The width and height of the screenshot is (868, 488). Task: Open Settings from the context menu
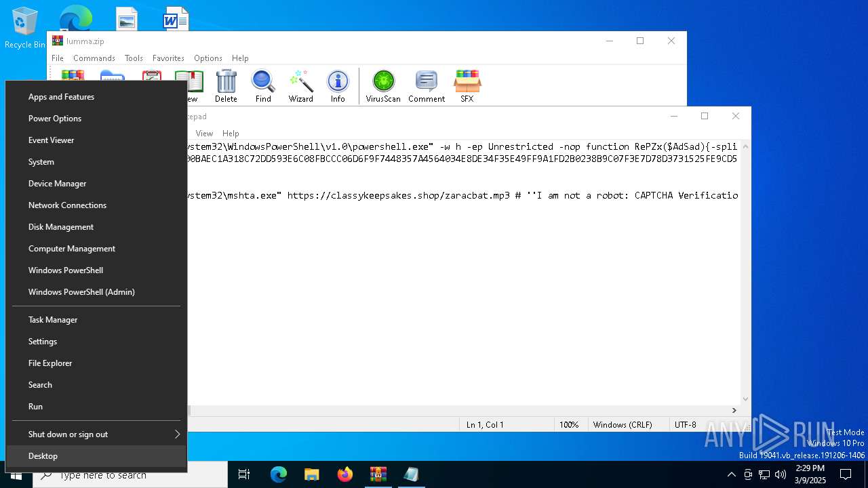point(96,342)
